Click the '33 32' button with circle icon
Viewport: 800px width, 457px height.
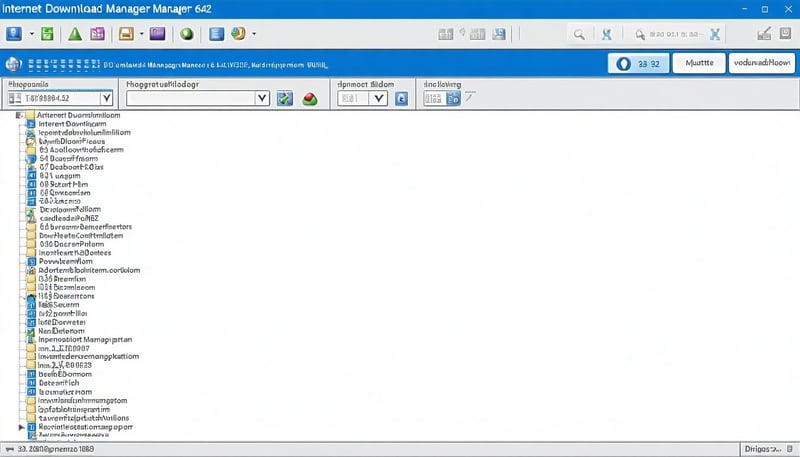pyautogui.click(x=638, y=64)
